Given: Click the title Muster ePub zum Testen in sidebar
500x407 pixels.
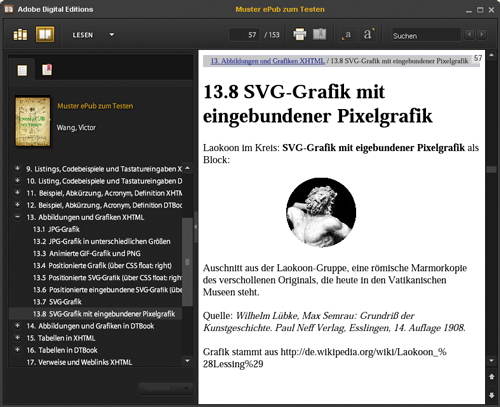Looking at the screenshot, I should coord(95,106).
